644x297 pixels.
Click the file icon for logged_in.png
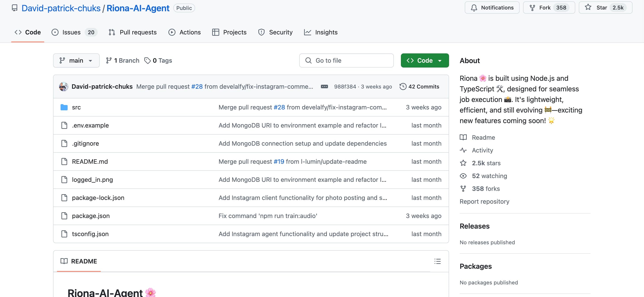pyautogui.click(x=64, y=180)
